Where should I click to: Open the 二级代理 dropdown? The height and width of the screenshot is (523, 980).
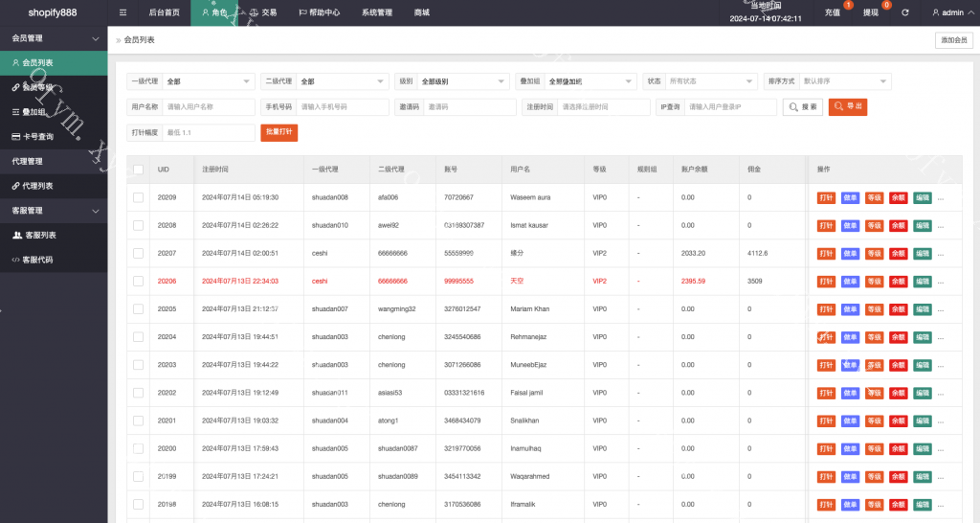(343, 81)
